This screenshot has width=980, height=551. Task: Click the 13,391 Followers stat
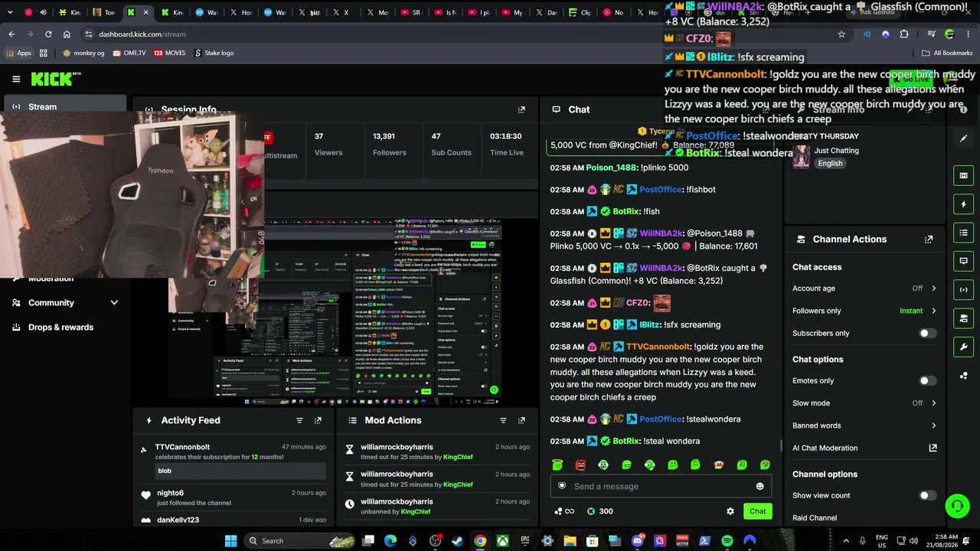[389, 144]
